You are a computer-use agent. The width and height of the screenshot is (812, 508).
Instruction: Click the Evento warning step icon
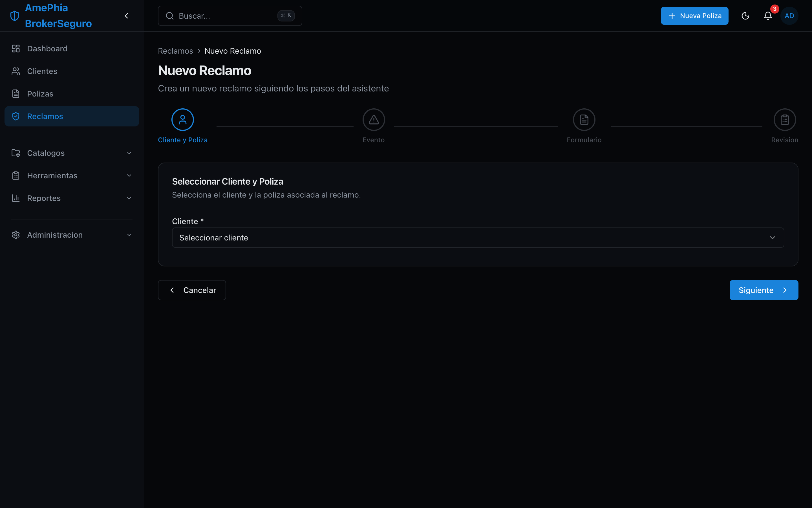(374, 120)
